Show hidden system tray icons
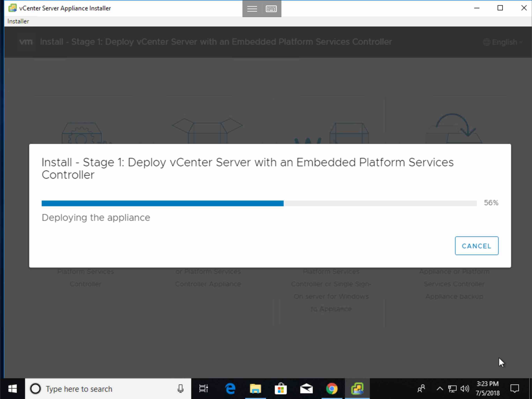Image resolution: width=532 pixels, height=399 pixels. coord(440,389)
